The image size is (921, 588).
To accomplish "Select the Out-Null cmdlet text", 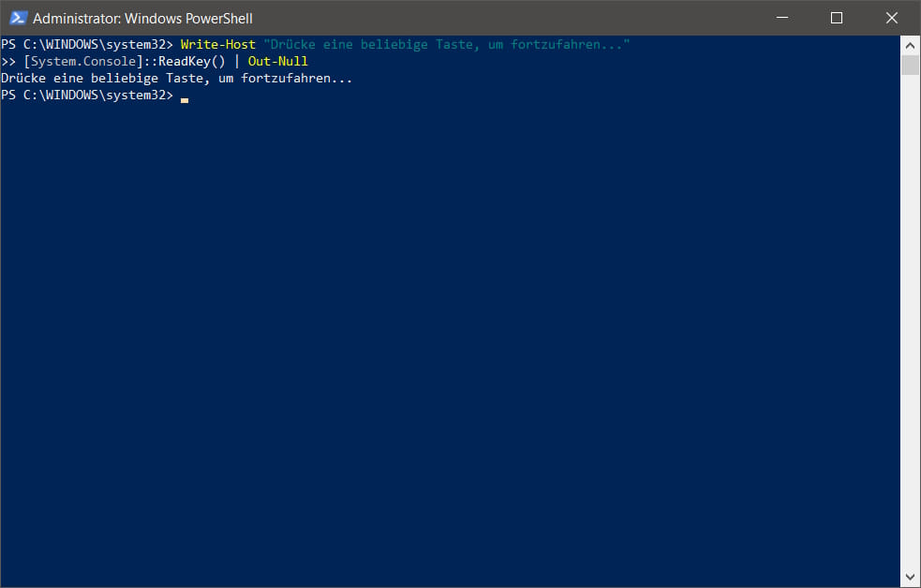I will [x=279, y=61].
